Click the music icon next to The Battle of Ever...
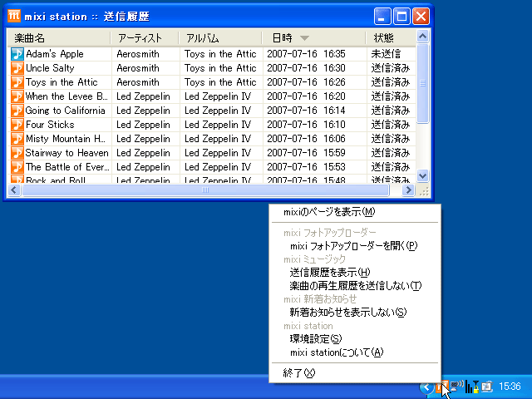532x399 pixels. point(17,167)
